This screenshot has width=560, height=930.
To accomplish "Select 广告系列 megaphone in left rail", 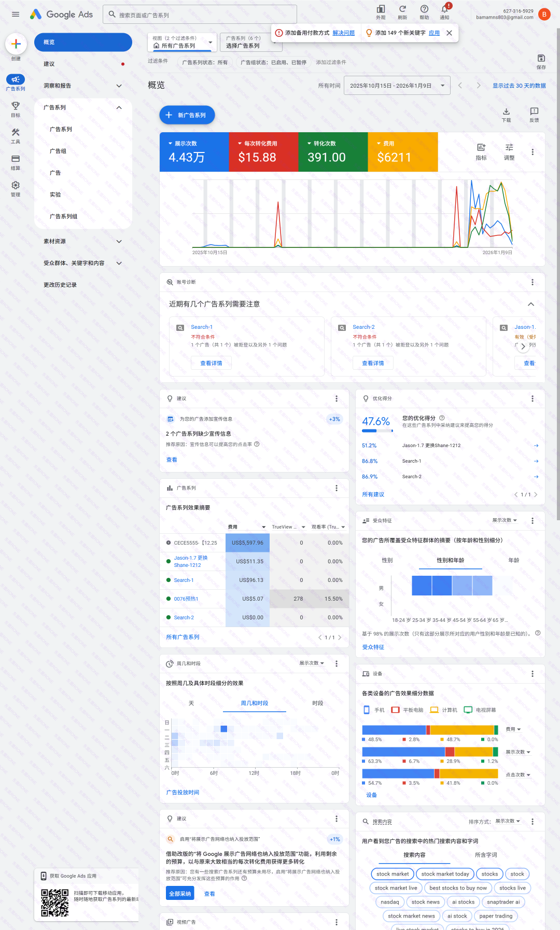I will point(16,79).
